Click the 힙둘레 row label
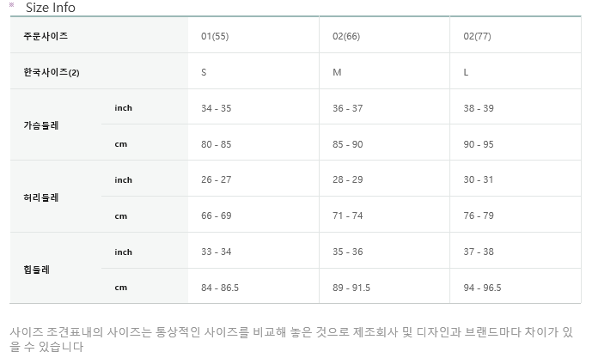 pyautogui.click(x=37, y=270)
